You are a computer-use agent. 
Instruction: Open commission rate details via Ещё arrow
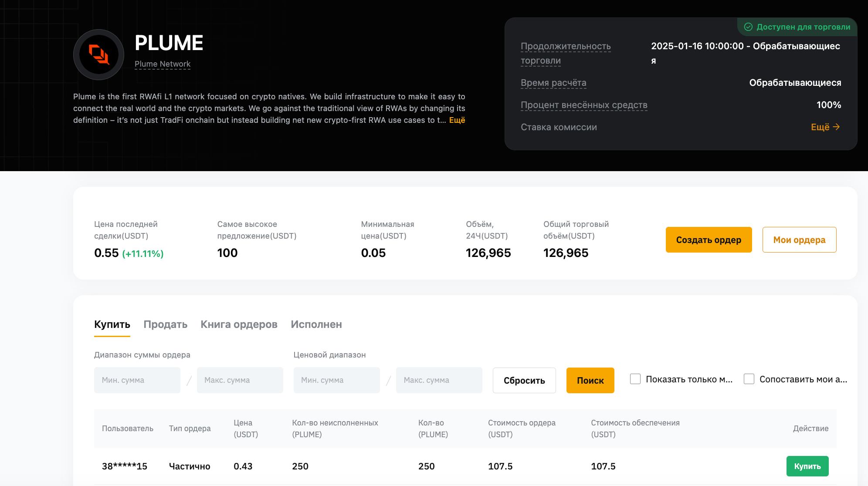[x=825, y=127]
